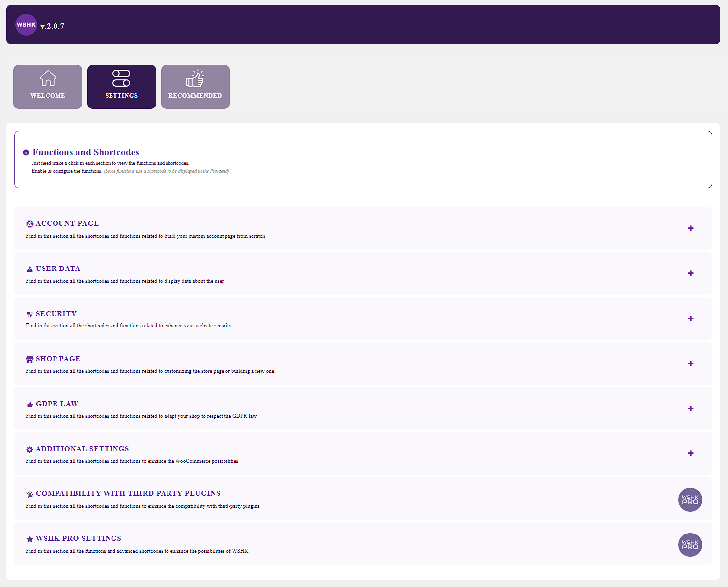This screenshot has height=587, width=728.
Task: Click the GDPR LAW heading
Action: [57, 404]
